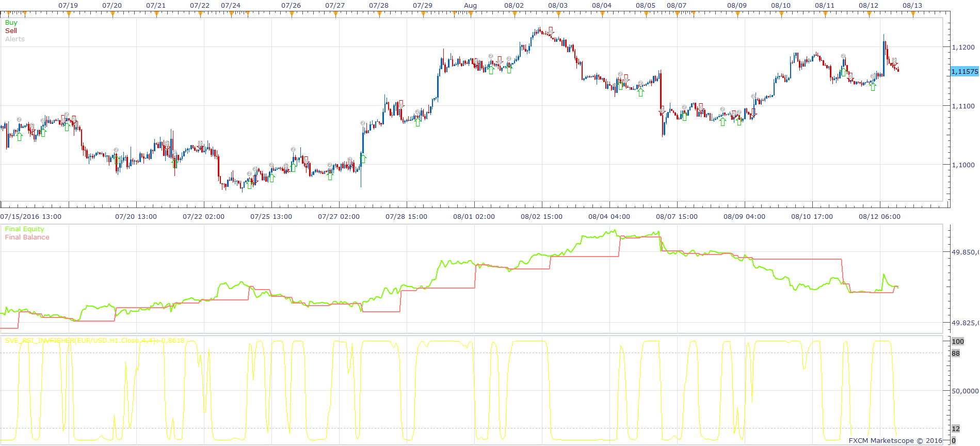This screenshot has height=446, width=980.
Task: Click the 07/15/2016 13:00 time label
Action: [x=31, y=217]
